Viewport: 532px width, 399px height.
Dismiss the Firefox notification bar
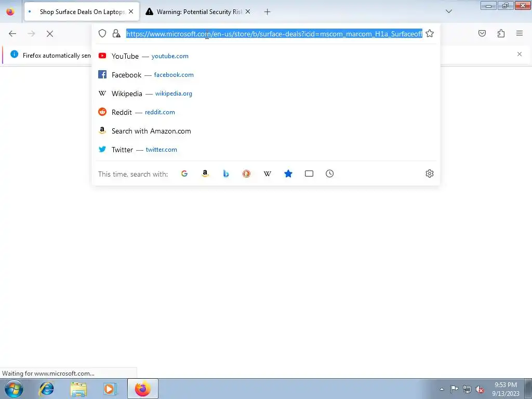coord(520,54)
